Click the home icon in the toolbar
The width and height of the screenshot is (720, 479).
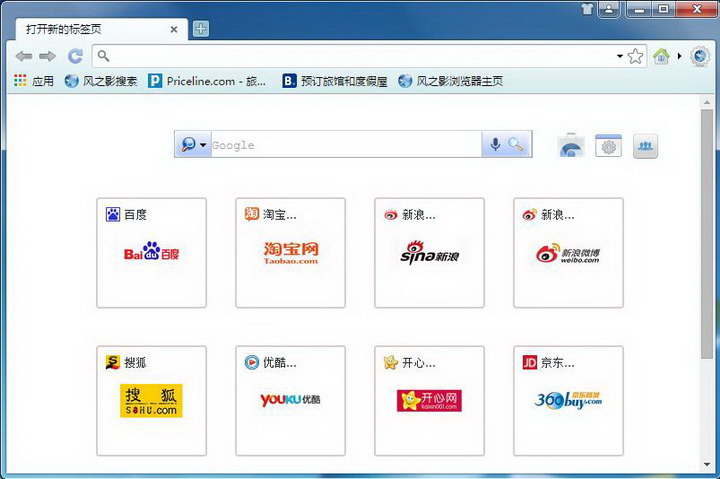(661, 56)
